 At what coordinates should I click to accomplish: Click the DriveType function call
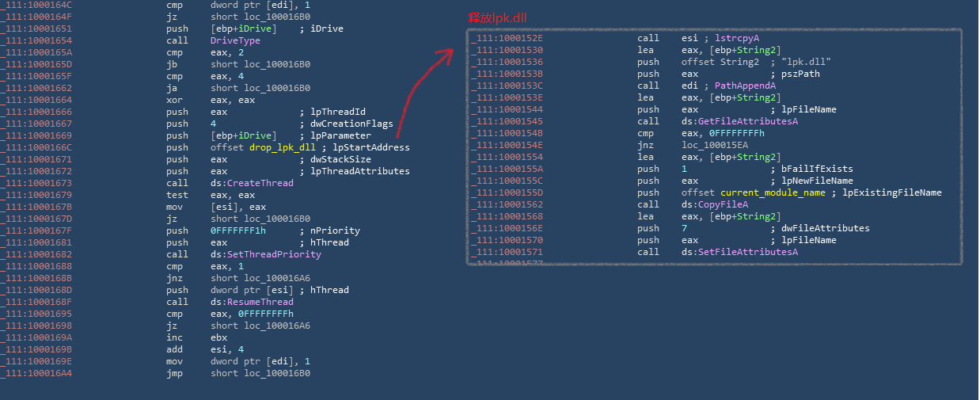(x=235, y=40)
